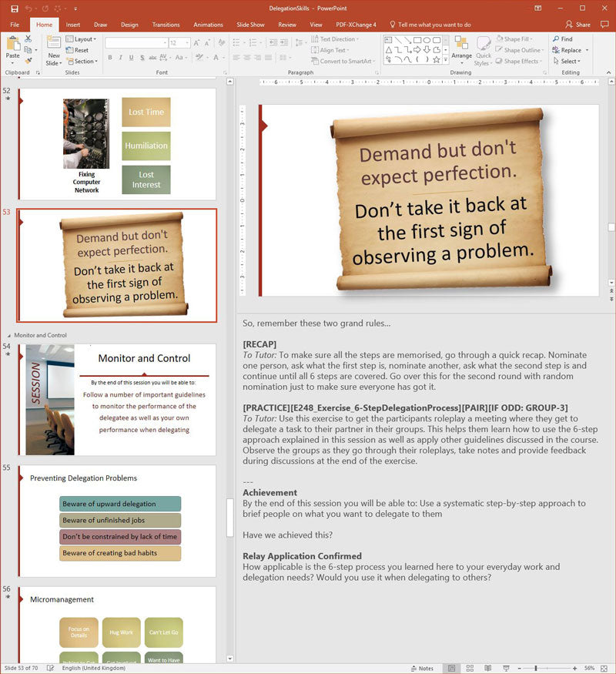The width and height of the screenshot is (616, 674).
Task: Toggle text Shadow formatting
Action: coord(142,57)
